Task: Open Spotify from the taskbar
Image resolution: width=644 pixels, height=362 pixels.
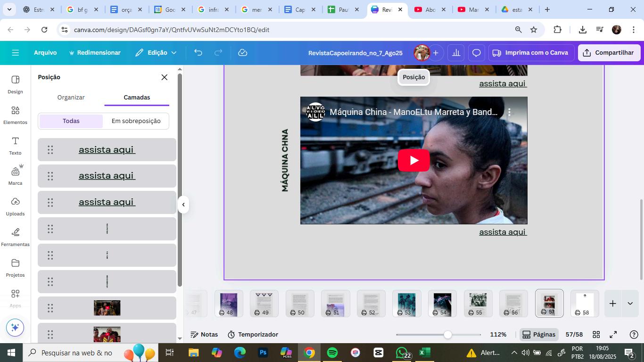Action: tap(332, 353)
